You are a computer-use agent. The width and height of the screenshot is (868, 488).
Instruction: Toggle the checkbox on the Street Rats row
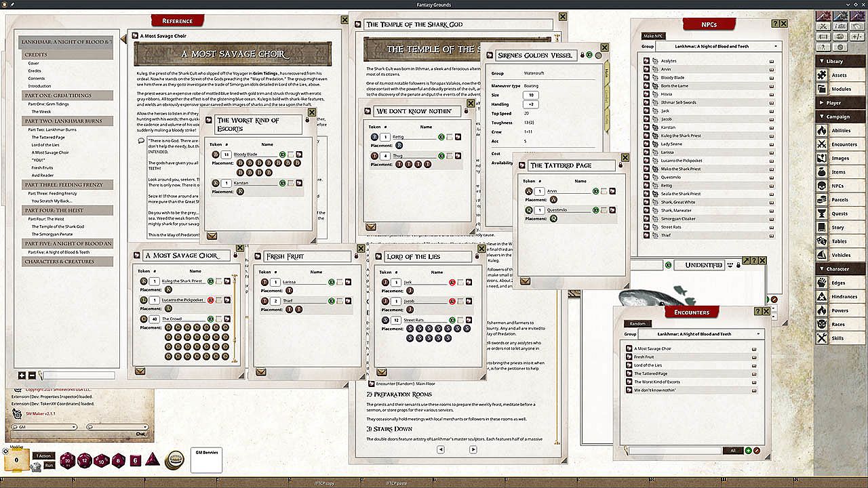460,320
